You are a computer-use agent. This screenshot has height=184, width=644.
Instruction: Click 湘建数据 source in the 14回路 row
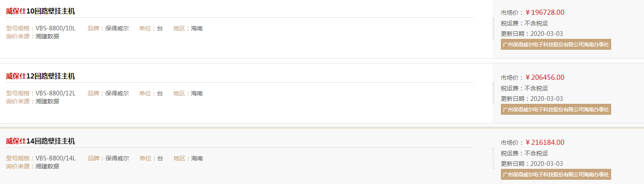[x=47, y=166]
